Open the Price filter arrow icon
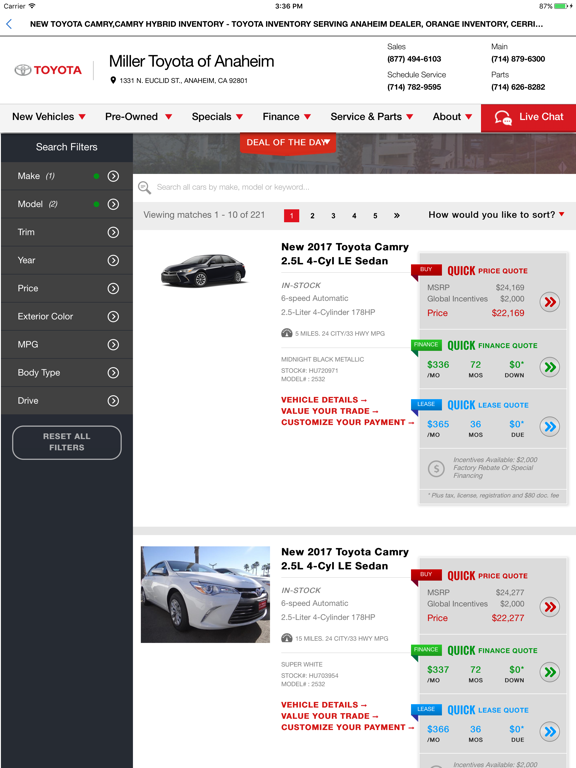 (113, 288)
